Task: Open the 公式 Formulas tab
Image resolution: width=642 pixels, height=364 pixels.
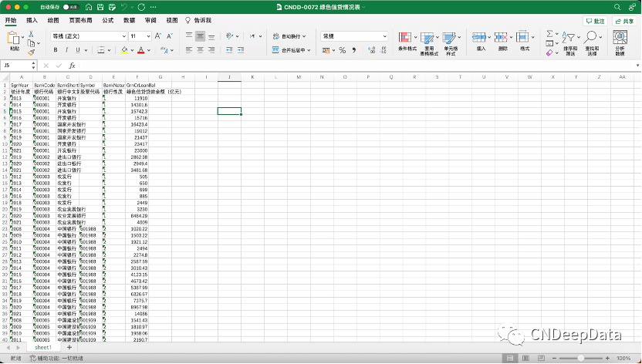Action: (108, 21)
